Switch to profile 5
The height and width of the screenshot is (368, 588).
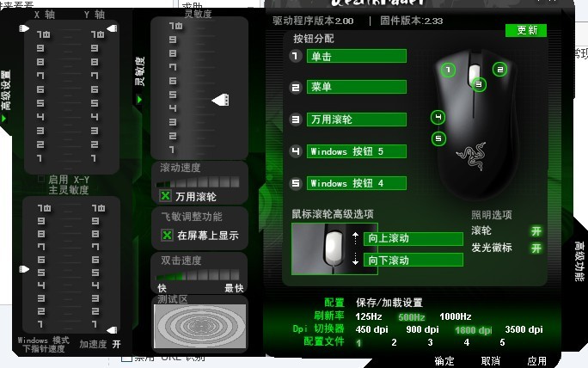click(x=502, y=342)
